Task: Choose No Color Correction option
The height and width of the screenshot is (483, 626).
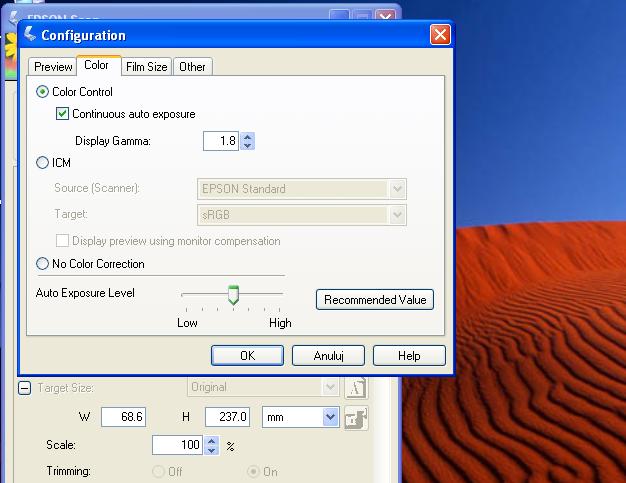Action: [x=42, y=264]
